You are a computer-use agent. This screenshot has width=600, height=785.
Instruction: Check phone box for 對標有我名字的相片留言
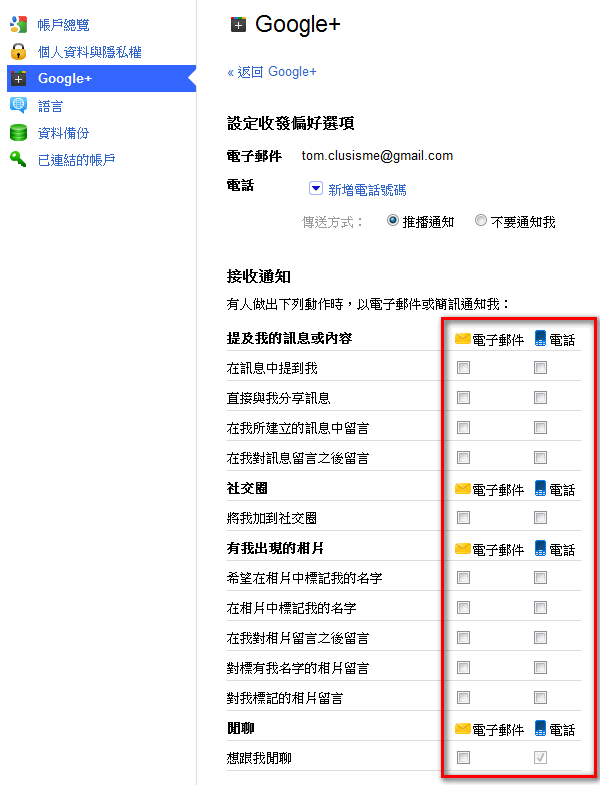(540, 668)
